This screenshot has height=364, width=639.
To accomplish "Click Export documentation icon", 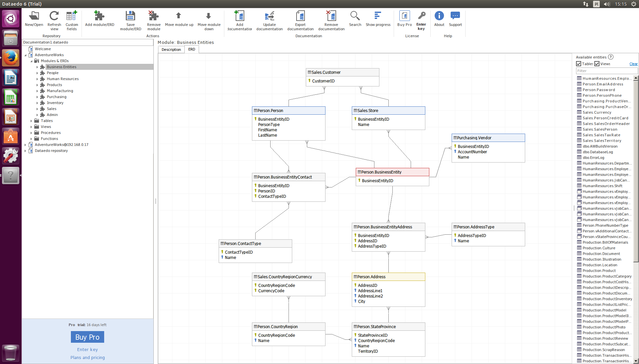I will coord(300,16).
